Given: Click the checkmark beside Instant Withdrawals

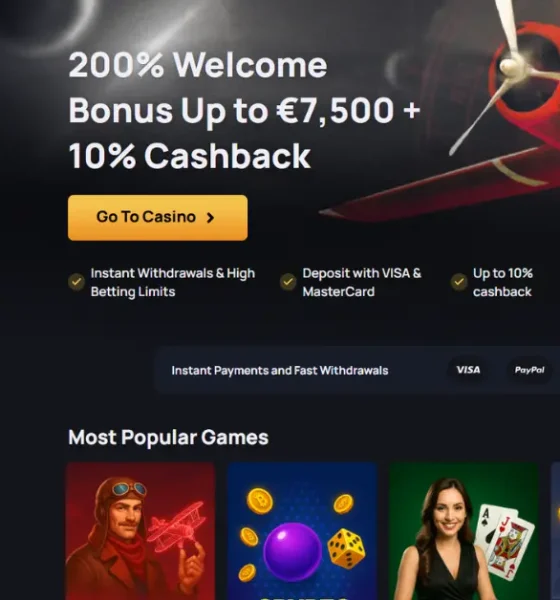Looking at the screenshot, I should pos(77,282).
